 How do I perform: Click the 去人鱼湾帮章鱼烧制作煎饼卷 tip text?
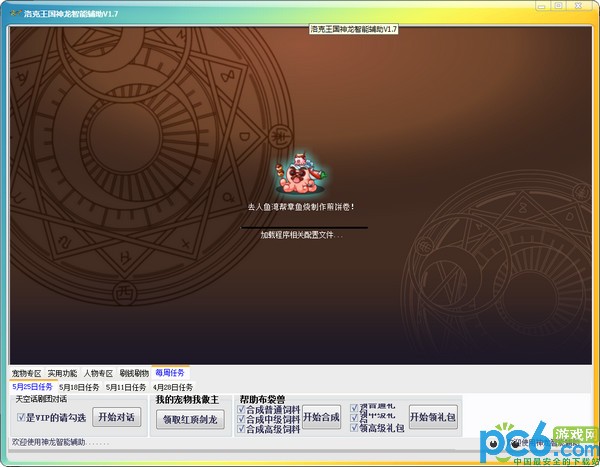click(x=301, y=207)
